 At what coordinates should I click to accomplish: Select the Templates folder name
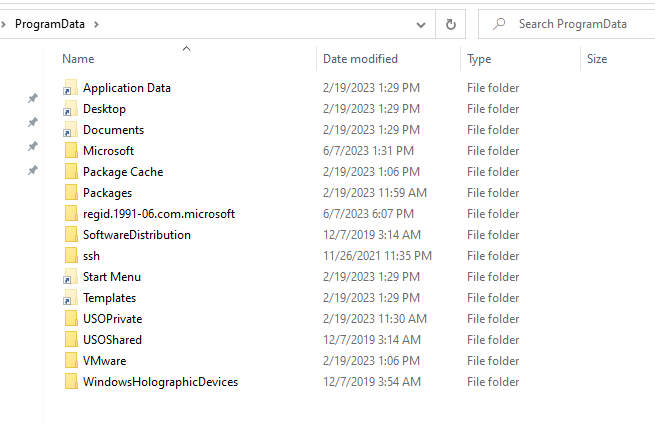(x=109, y=298)
